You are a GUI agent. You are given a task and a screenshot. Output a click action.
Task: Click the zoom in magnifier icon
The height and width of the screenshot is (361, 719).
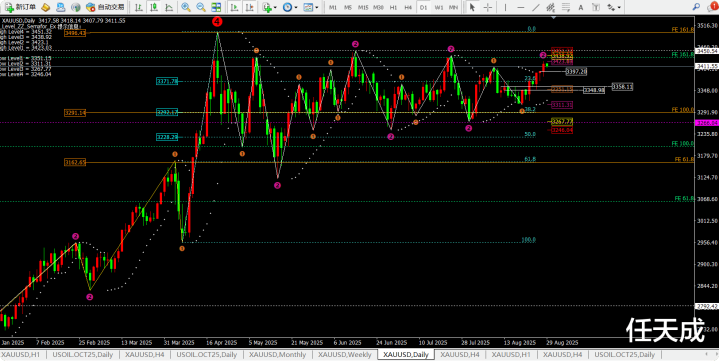(x=186, y=7)
